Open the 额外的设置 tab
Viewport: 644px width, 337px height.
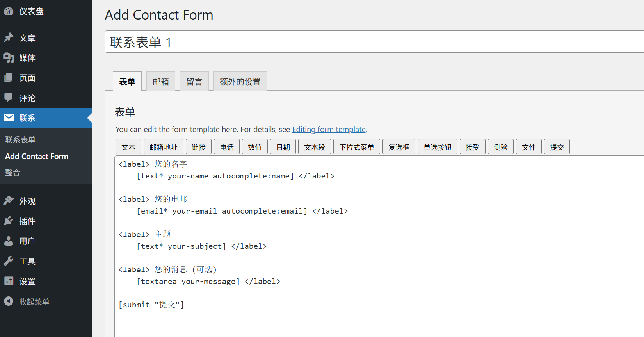(240, 81)
